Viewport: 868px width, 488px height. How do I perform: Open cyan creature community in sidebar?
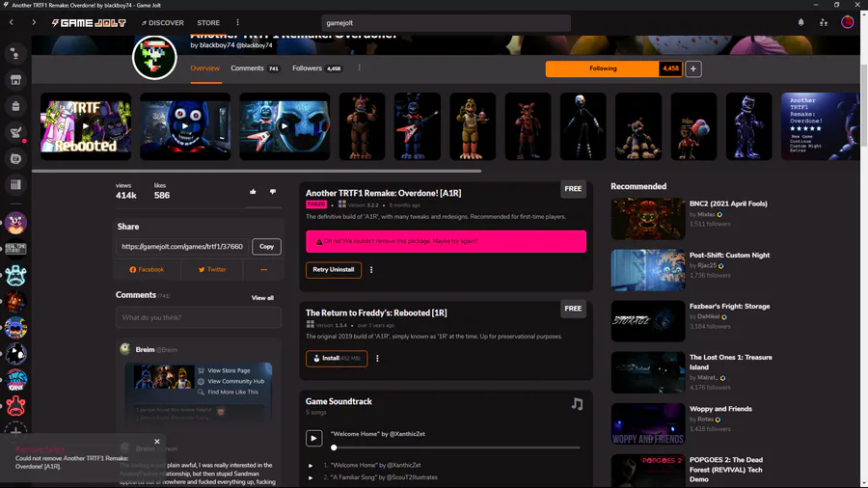click(x=15, y=275)
